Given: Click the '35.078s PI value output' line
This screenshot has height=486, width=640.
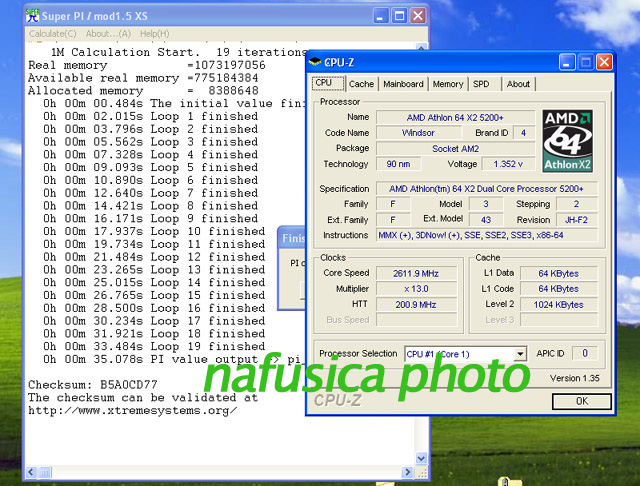Looking at the screenshot, I should [x=172, y=360].
